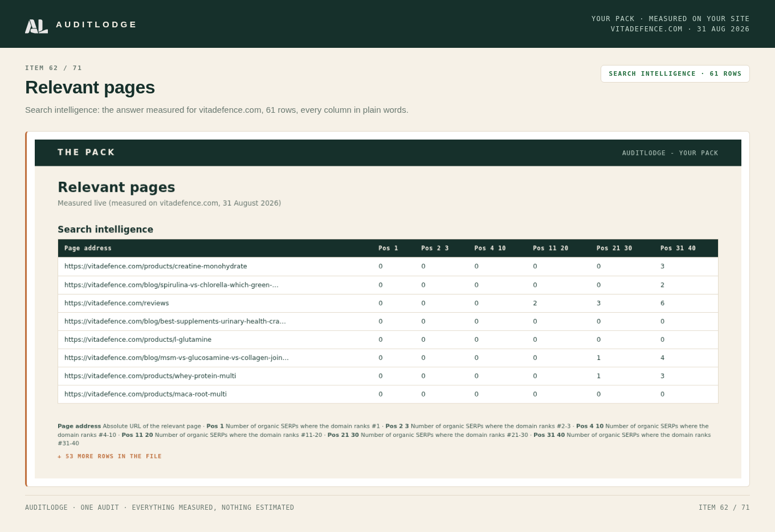Click Pos 11 20 value 2 in reviews row

535,303
